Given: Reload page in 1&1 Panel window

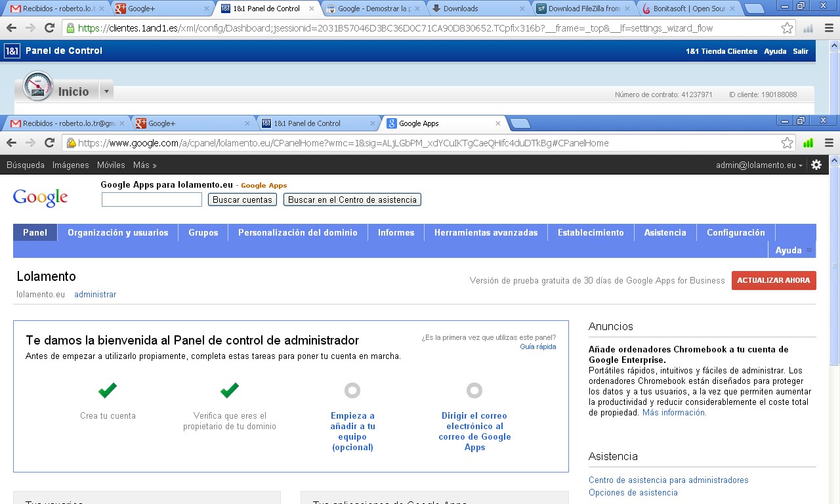Looking at the screenshot, I should 49,28.
